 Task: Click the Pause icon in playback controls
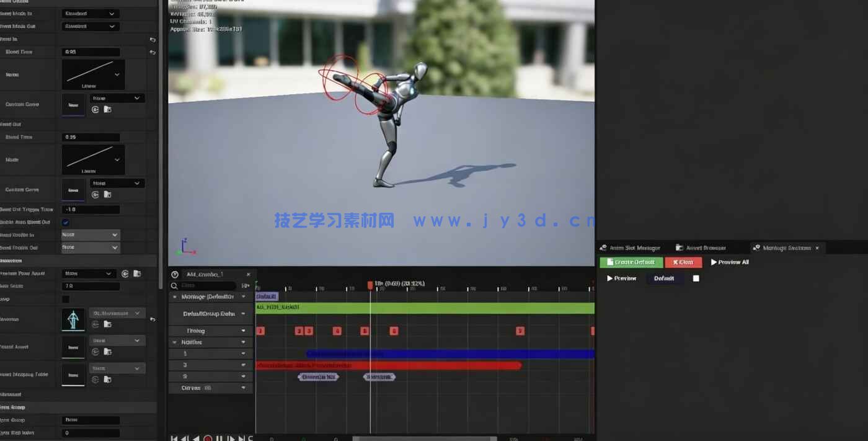219,438
